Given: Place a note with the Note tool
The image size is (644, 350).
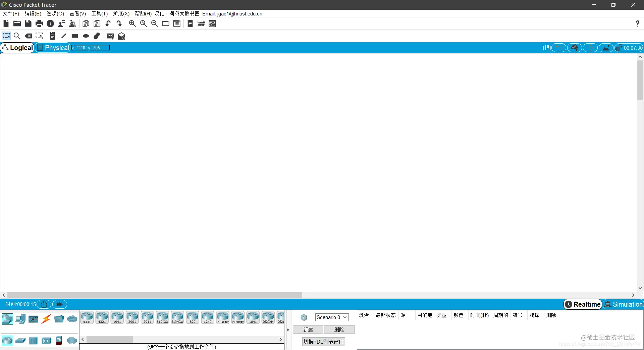Looking at the screenshot, I should coord(53,36).
